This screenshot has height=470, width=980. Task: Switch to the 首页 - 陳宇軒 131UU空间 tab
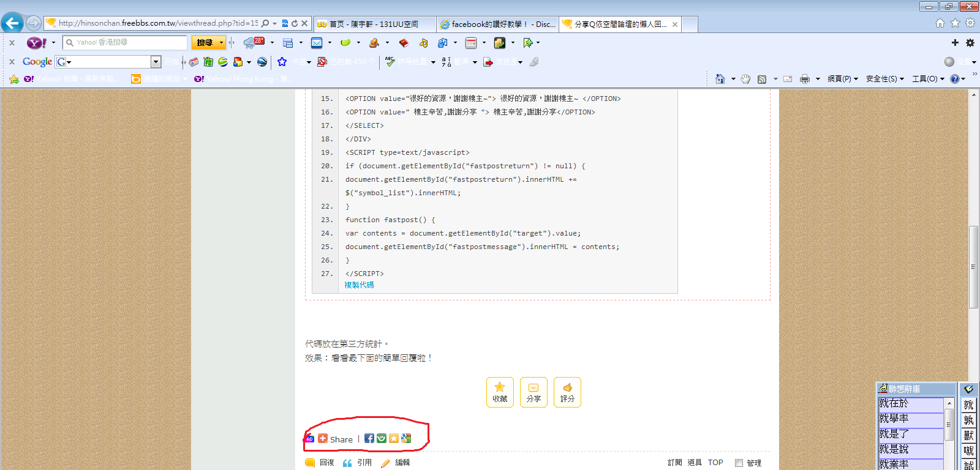pos(374,24)
